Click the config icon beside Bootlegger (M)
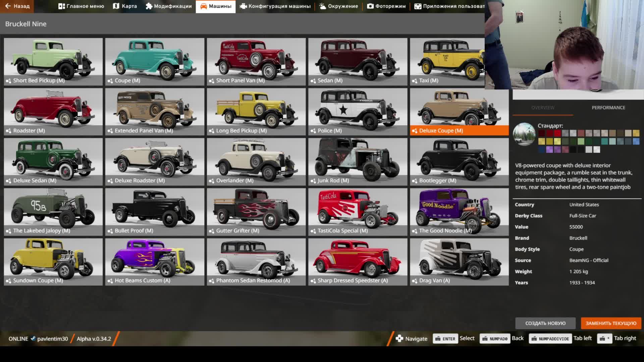The height and width of the screenshot is (362, 644). coord(415,181)
